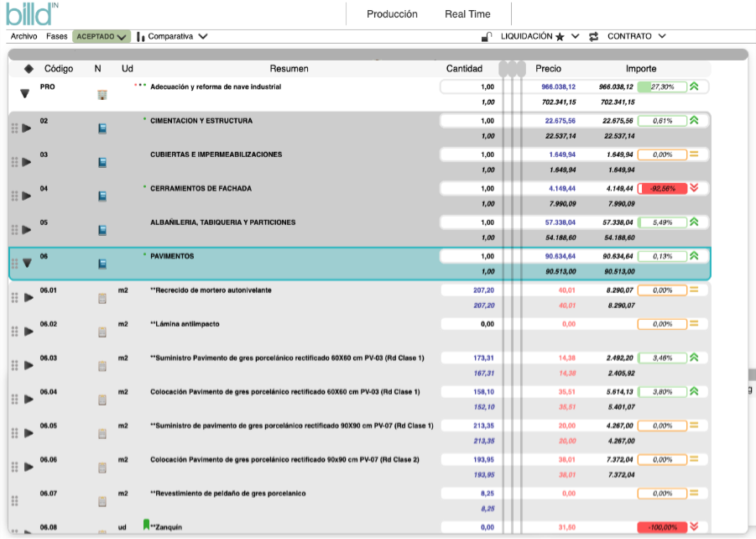Expand item 06.03 Suministro Pavimento row
The width and height of the screenshot is (756, 539).
tap(29, 365)
